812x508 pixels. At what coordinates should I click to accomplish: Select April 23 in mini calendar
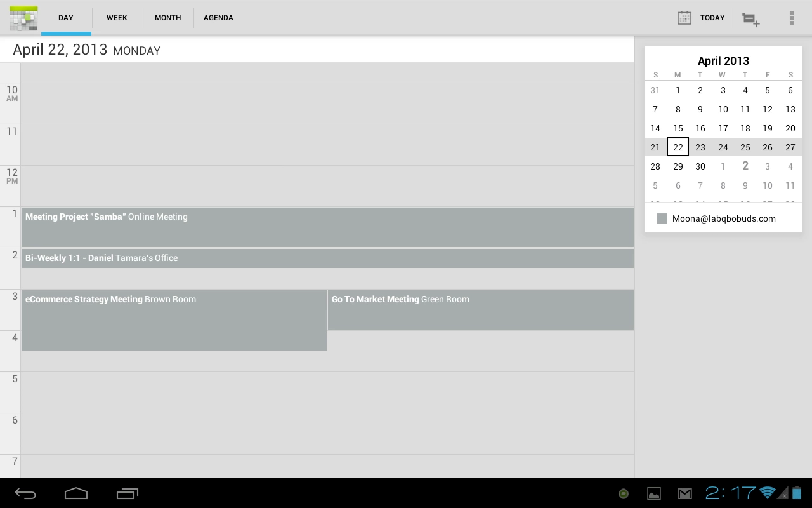(x=700, y=147)
